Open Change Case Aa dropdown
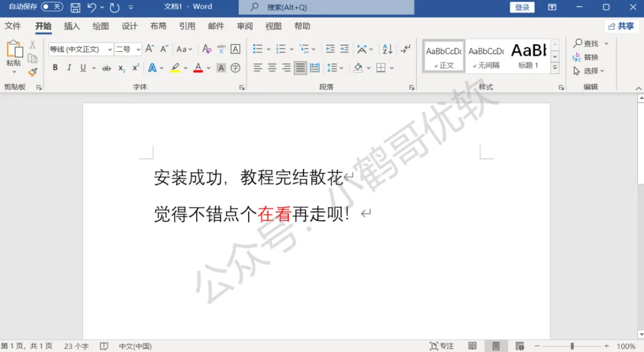Screen dimensions: 644x352 (x=184, y=49)
